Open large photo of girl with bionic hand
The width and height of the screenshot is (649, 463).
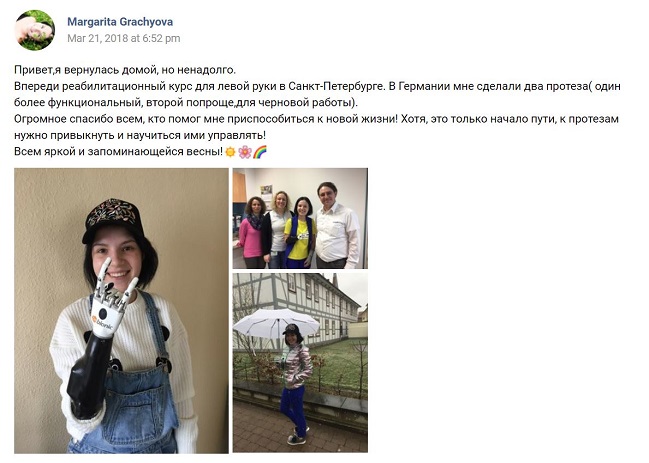tap(121, 311)
